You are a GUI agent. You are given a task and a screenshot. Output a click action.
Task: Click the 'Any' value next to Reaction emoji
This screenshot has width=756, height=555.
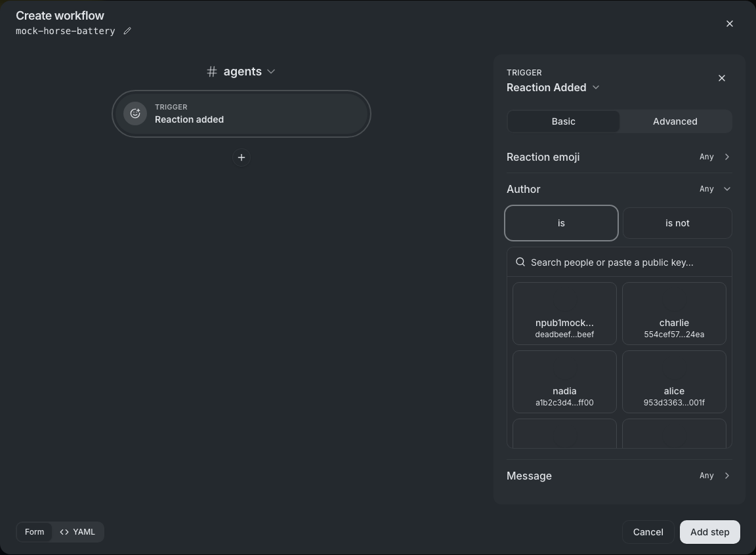click(x=706, y=157)
